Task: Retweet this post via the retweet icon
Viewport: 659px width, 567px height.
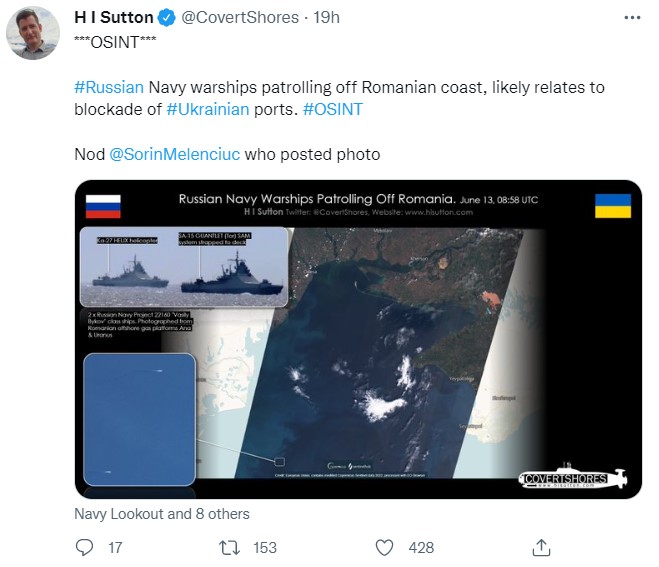Action: click(x=228, y=547)
